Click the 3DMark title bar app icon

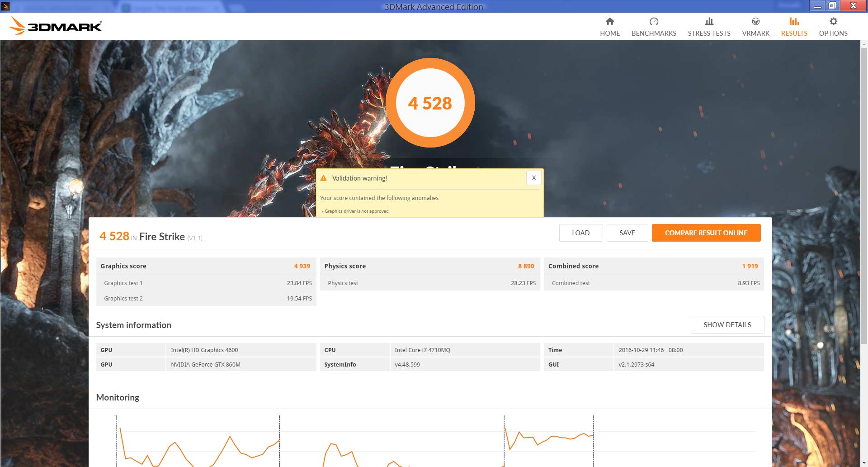5,6
